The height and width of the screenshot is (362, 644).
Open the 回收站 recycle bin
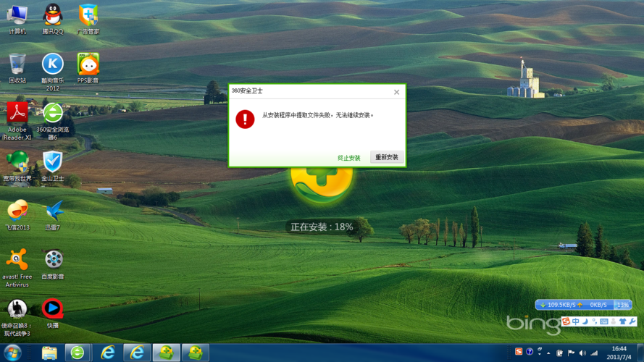click(17, 69)
